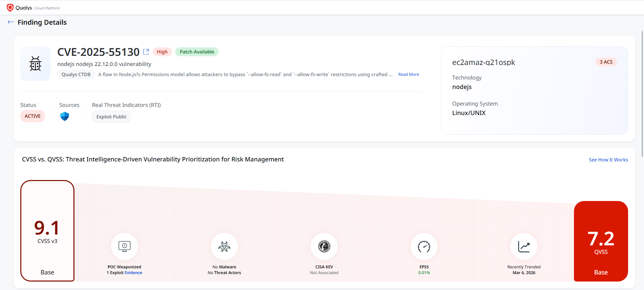644x290 pixels.
Task: Click the blue shield source icon
Action: pyautogui.click(x=65, y=117)
